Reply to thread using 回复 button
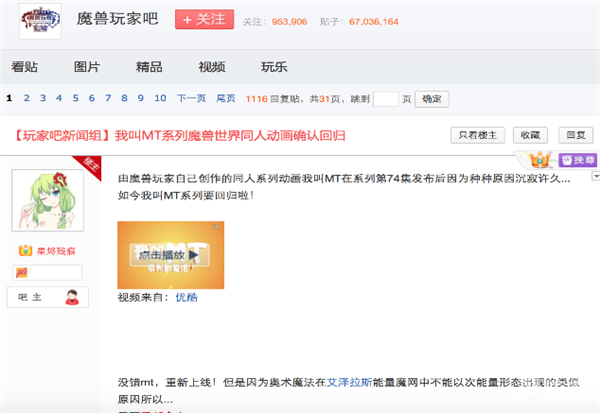Image resolution: width=600 pixels, height=413 pixels. click(x=576, y=135)
